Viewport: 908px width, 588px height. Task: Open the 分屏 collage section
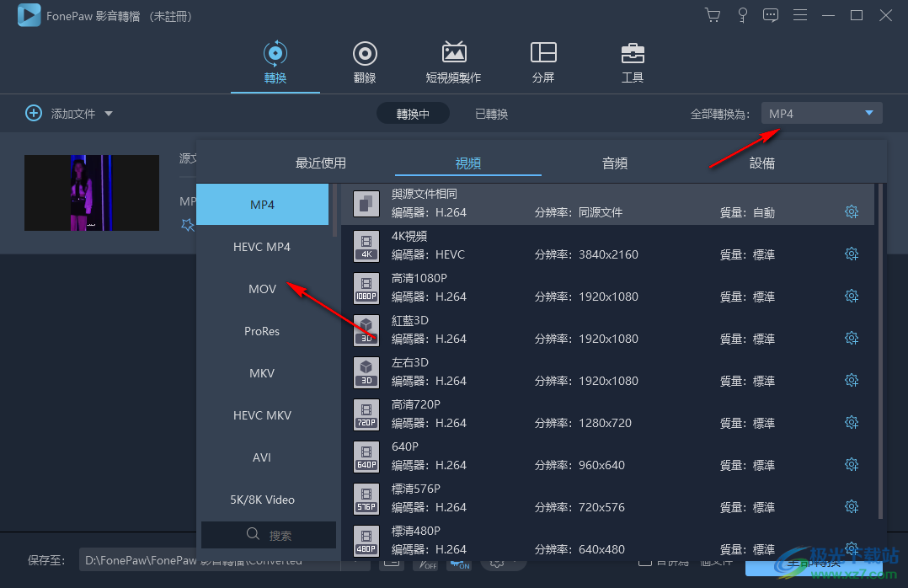coord(543,62)
